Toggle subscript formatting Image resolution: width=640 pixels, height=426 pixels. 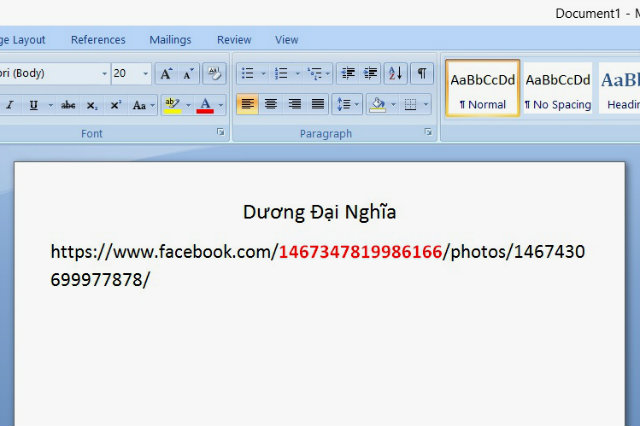click(92, 105)
